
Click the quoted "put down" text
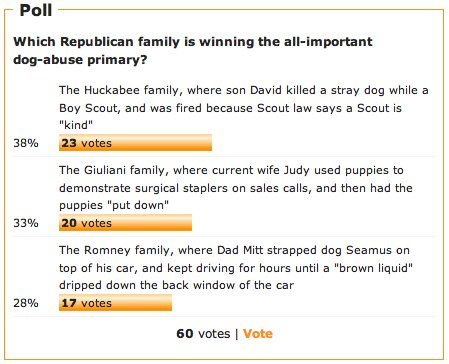pos(138,205)
